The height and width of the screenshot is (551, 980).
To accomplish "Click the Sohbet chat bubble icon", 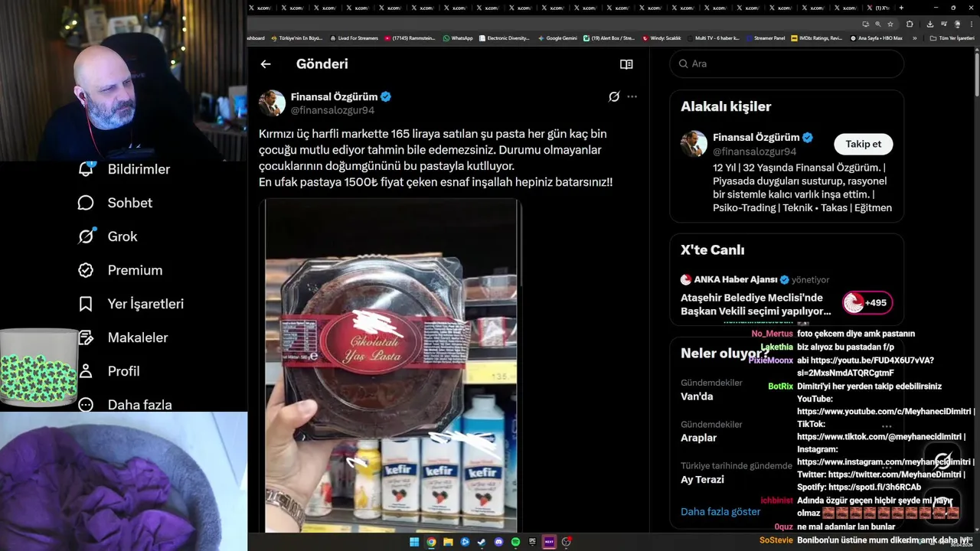I will [86, 203].
